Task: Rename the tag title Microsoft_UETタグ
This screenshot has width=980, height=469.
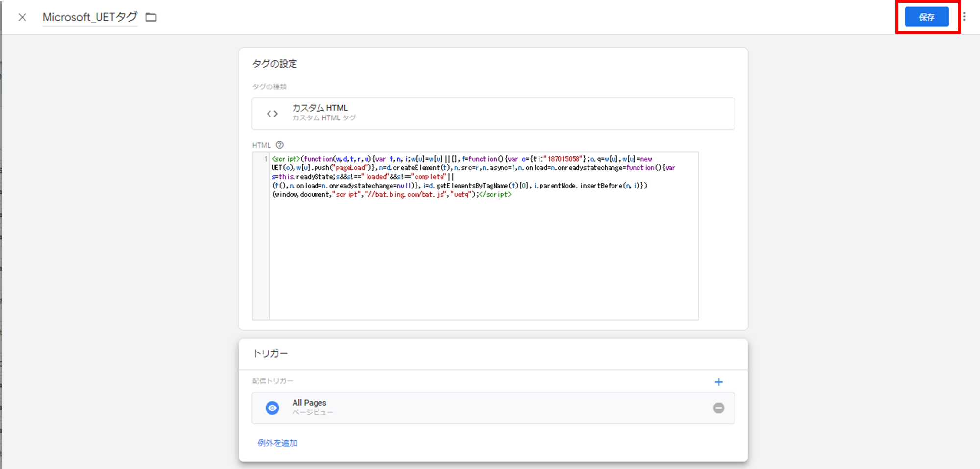Action: click(x=90, y=17)
